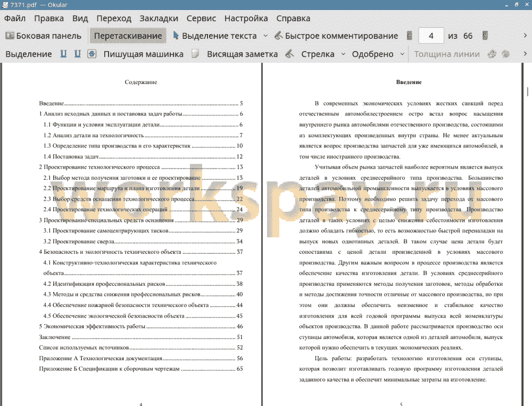Click entry 3 Проектирование специальных средств оснащения
This screenshot has height=406, width=532.
[141, 220]
